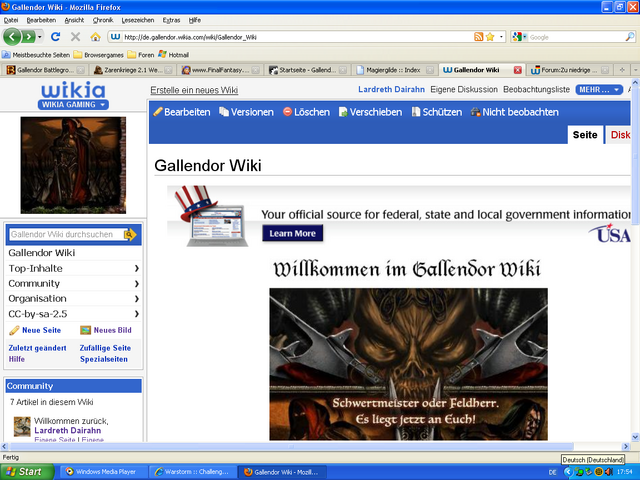Click the RSS feed icon in address bar
640x480 pixels.
(478, 37)
